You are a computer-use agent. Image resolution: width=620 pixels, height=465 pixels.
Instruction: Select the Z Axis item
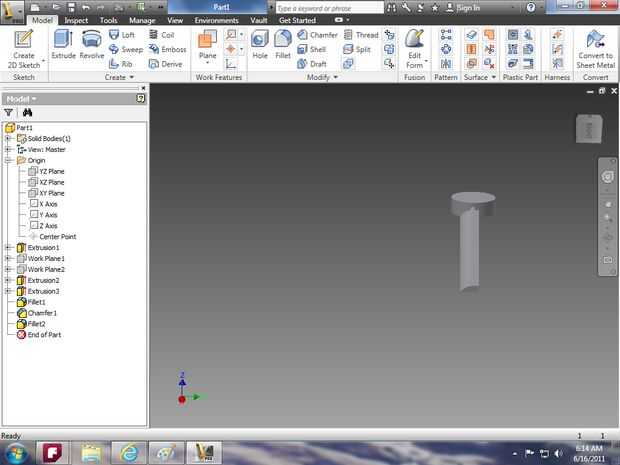pos(43,226)
